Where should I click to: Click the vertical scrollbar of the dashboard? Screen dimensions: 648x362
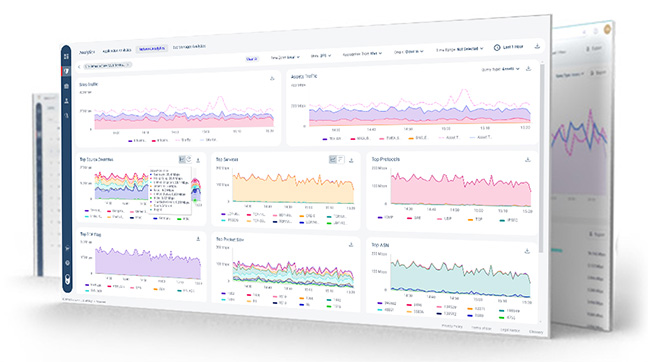[x=541, y=157]
